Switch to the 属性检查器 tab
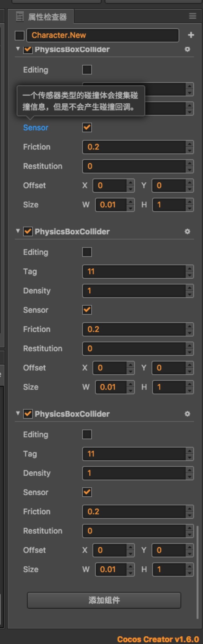 47,17
